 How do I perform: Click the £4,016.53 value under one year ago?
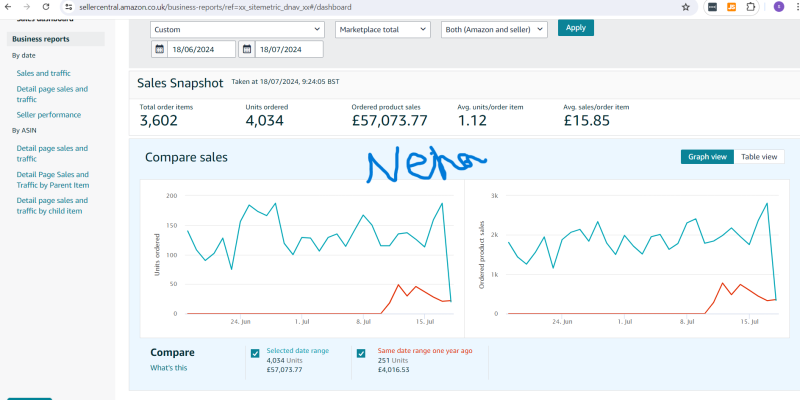[x=393, y=369]
